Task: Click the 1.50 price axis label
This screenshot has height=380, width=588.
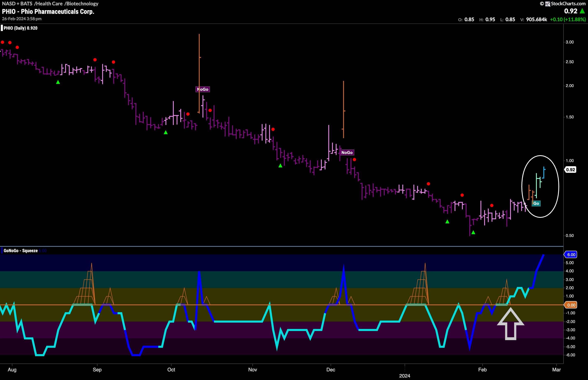Action: pos(569,117)
